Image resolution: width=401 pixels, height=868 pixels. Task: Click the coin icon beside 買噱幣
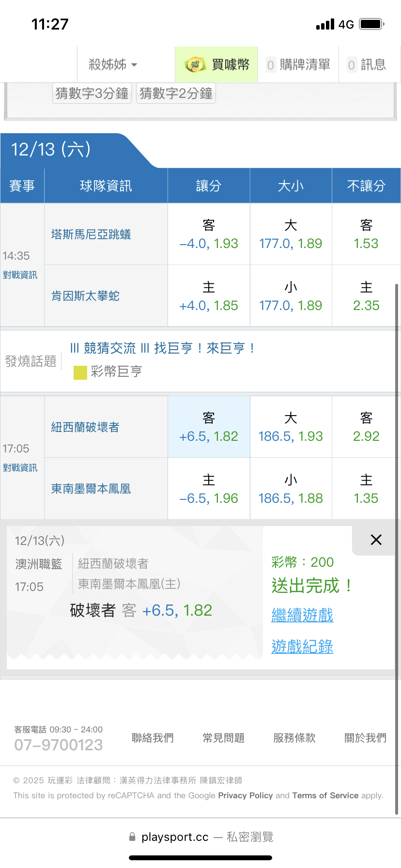click(x=195, y=64)
